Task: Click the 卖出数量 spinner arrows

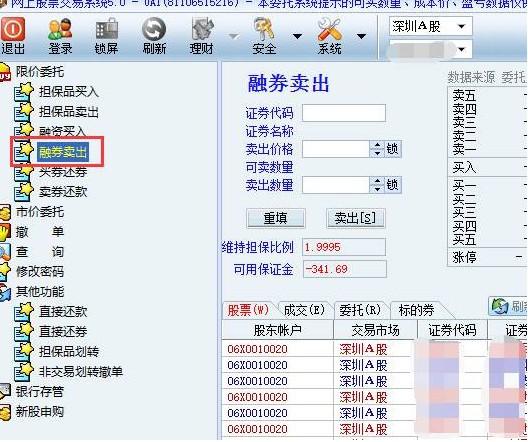Action: [x=377, y=185]
